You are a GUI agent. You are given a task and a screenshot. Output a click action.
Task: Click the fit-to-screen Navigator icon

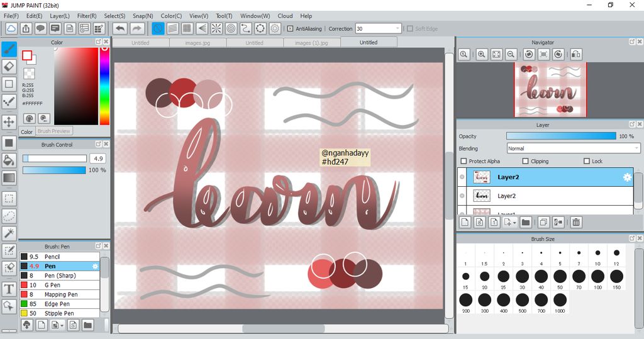[x=496, y=54]
